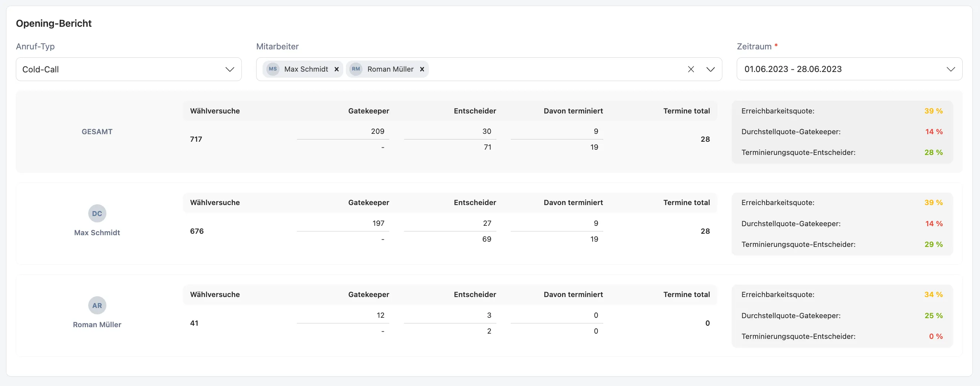Clear all selected Mitarbeiter
The width and height of the screenshot is (980, 386).
point(691,69)
